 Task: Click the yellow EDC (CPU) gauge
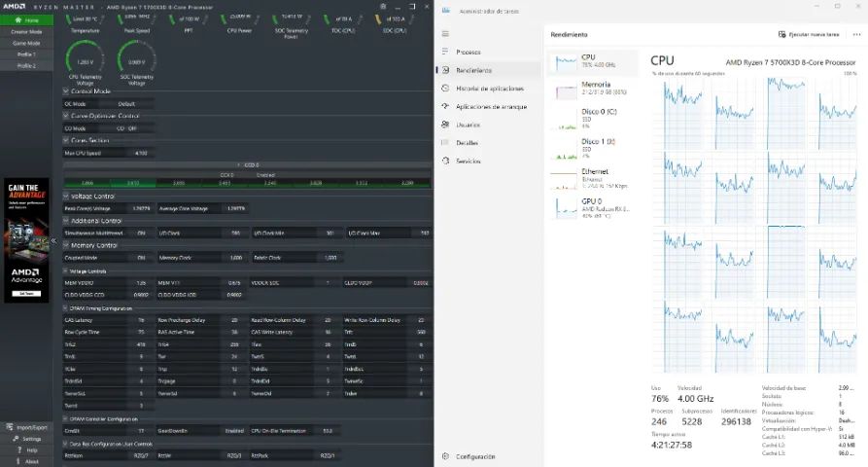tap(395, 22)
